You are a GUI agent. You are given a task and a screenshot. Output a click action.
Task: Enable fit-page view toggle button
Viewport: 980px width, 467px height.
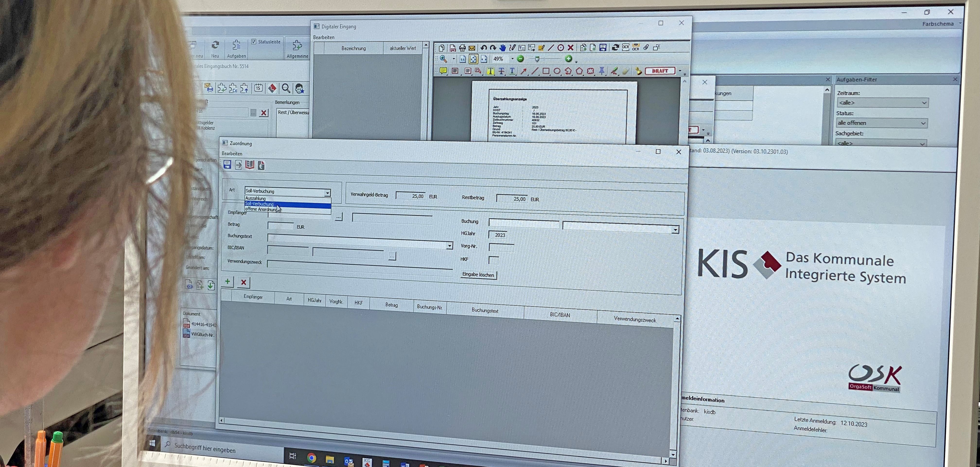coord(473,59)
